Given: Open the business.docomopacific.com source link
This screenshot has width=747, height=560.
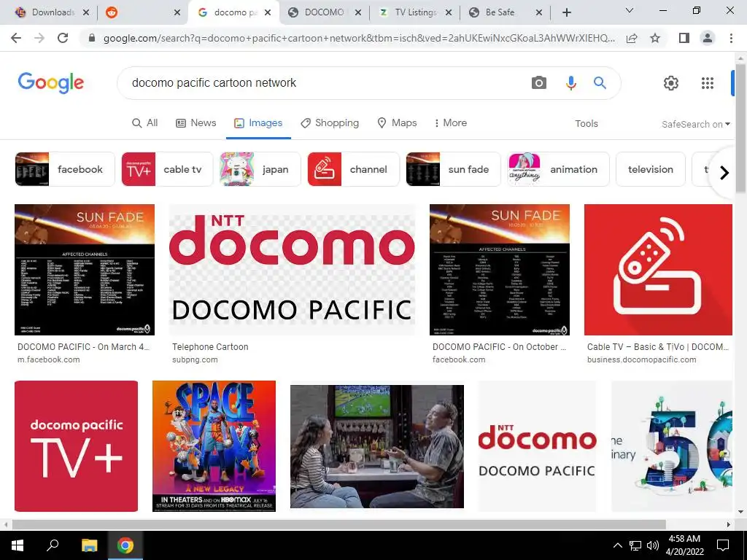Looking at the screenshot, I should coord(641,359).
